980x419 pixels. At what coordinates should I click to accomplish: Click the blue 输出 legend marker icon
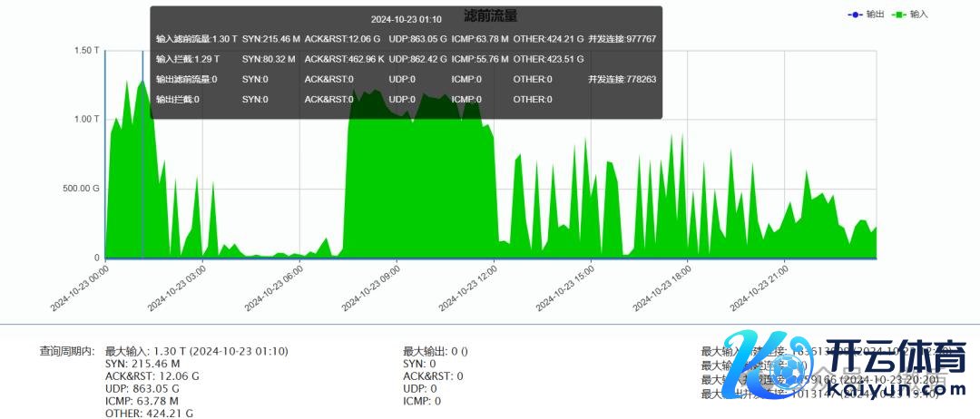coord(855,15)
